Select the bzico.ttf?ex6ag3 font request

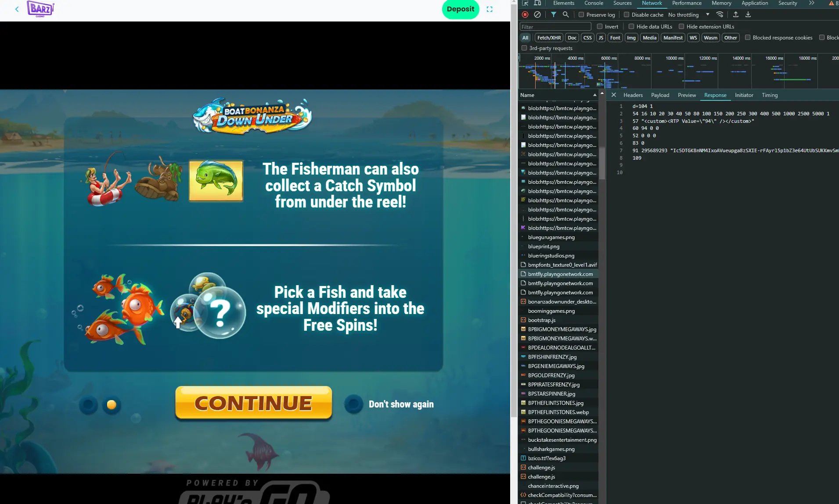[x=558, y=458]
